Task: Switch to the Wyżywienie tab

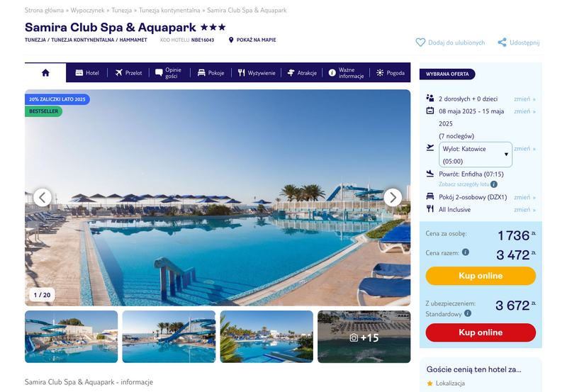Action: click(x=257, y=73)
